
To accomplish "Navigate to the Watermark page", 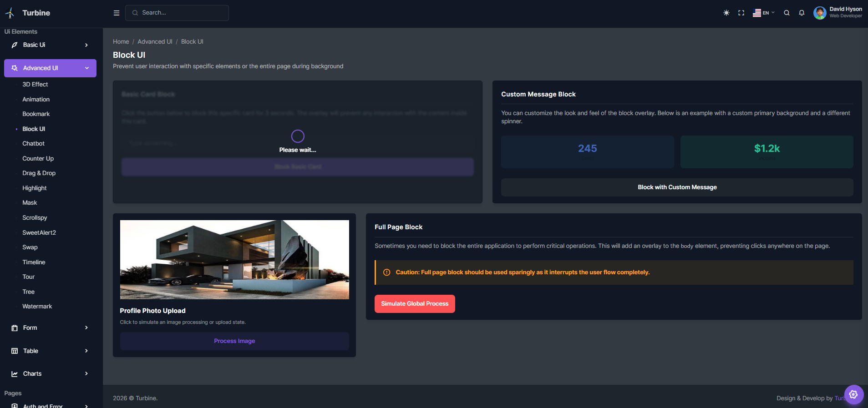I will (x=37, y=307).
